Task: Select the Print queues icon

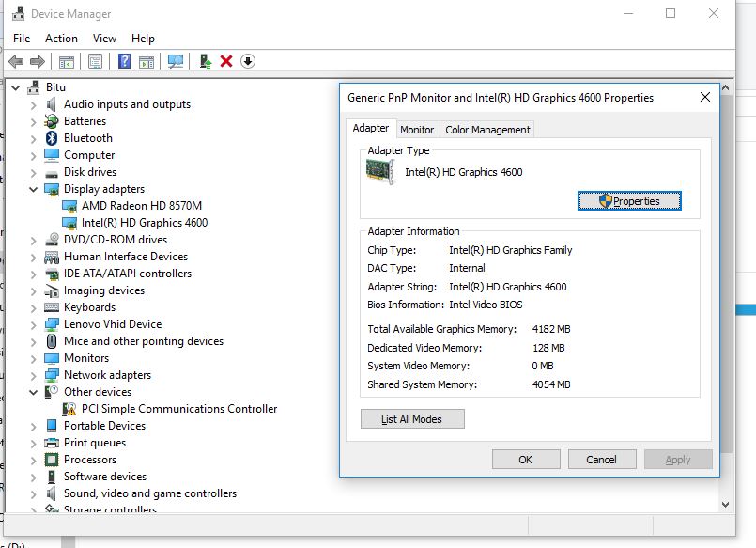Action: click(x=52, y=443)
